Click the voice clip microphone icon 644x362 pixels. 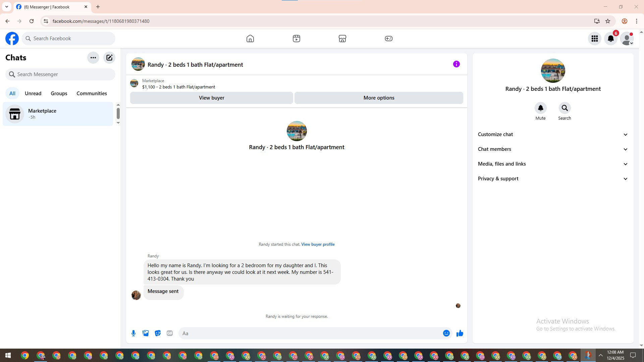click(133, 333)
